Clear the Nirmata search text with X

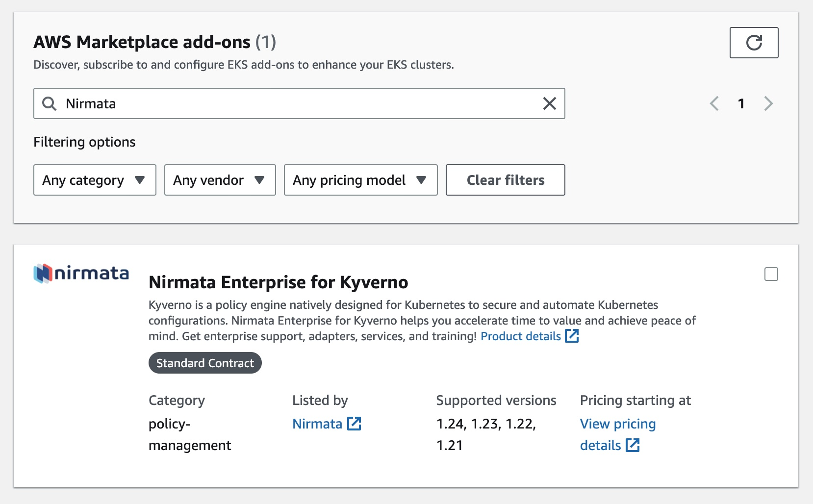[549, 103]
